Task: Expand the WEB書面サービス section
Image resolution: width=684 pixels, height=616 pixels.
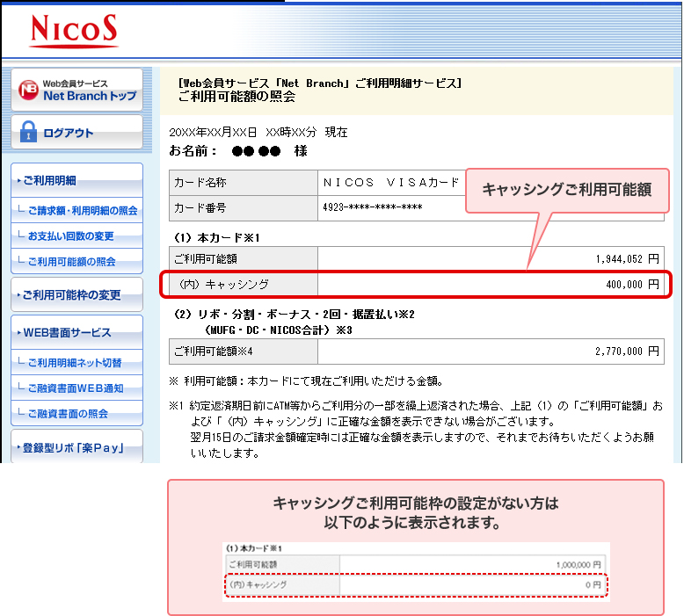Action: click(76, 332)
